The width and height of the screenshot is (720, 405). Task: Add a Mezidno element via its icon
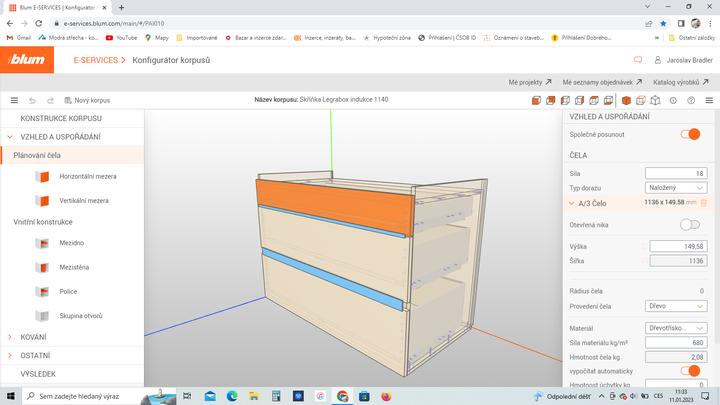click(x=42, y=244)
